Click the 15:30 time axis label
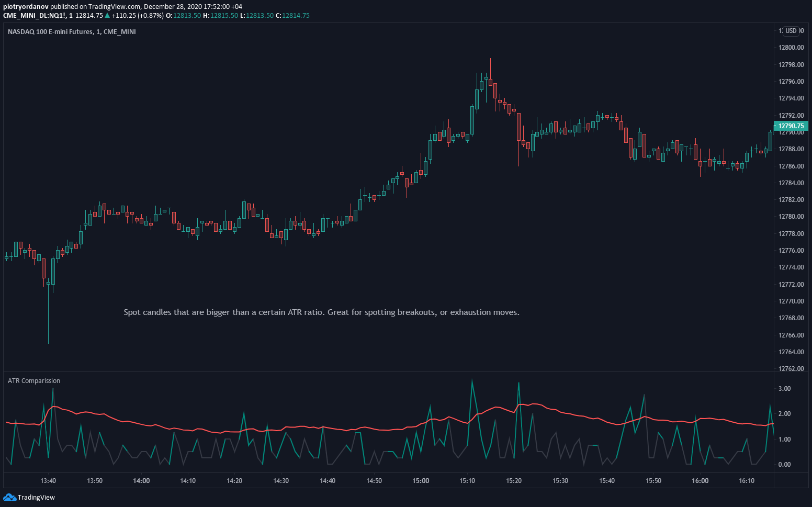Image resolution: width=812 pixels, height=507 pixels. pyautogui.click(x=560, y=481)
